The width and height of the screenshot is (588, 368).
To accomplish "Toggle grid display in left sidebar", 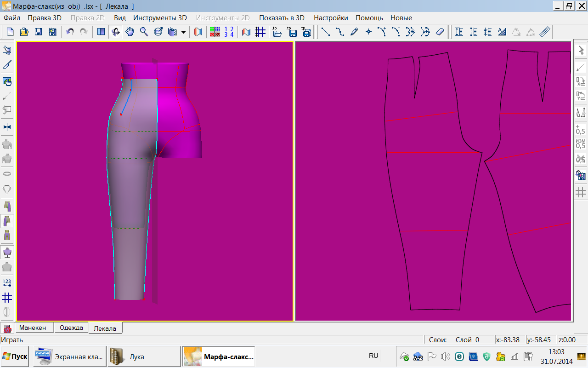I will tap(7, 297).
